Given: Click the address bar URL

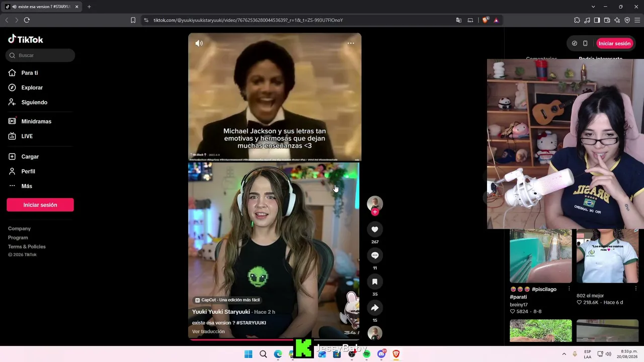Looking at the screenshot, I should coord(248,20).
